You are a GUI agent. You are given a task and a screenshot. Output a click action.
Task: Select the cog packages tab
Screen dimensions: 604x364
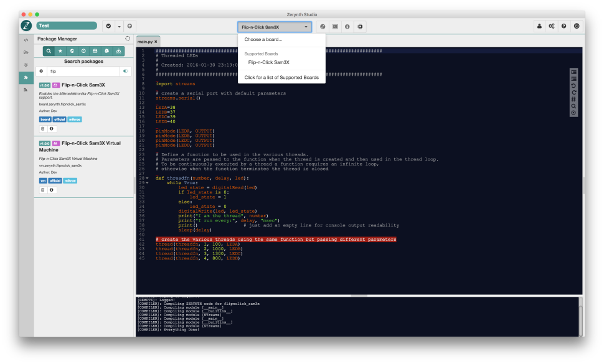106,51
